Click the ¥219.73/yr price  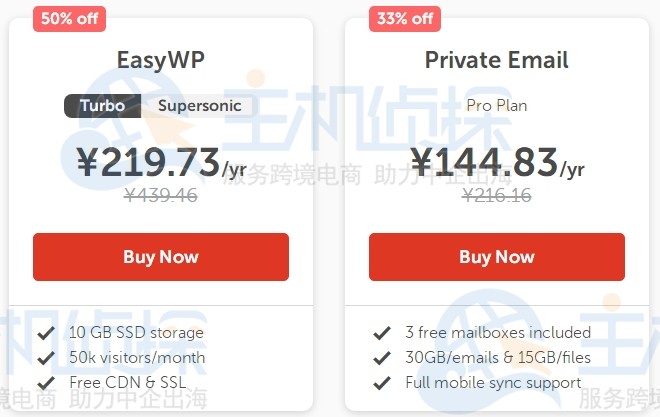coord(161,163)
